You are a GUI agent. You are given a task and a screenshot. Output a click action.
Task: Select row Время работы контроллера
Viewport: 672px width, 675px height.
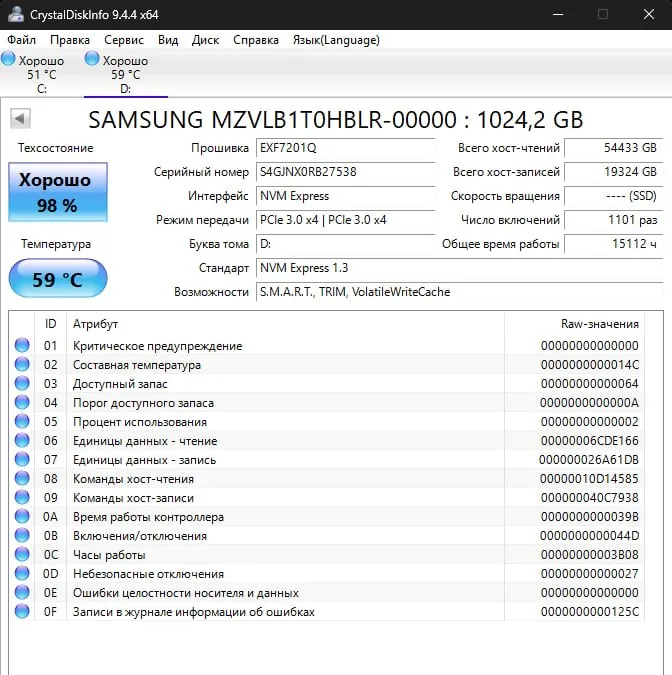pyautogui.click(x=327, y=517)
